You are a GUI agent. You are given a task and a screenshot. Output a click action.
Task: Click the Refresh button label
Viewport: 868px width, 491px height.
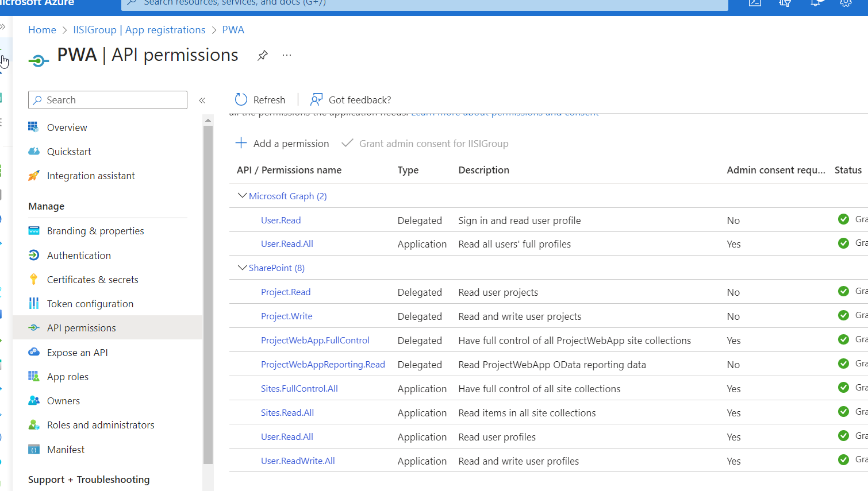[x=269, y=100]
